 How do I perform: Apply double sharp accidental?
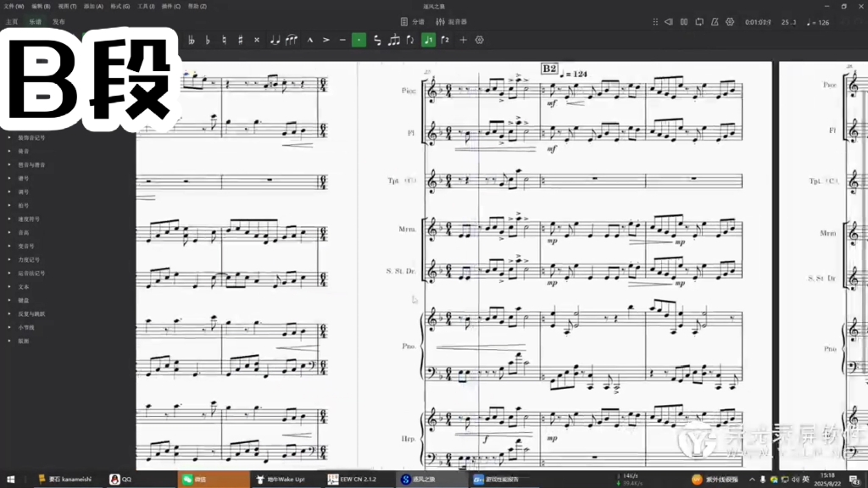tap(256, 40)
